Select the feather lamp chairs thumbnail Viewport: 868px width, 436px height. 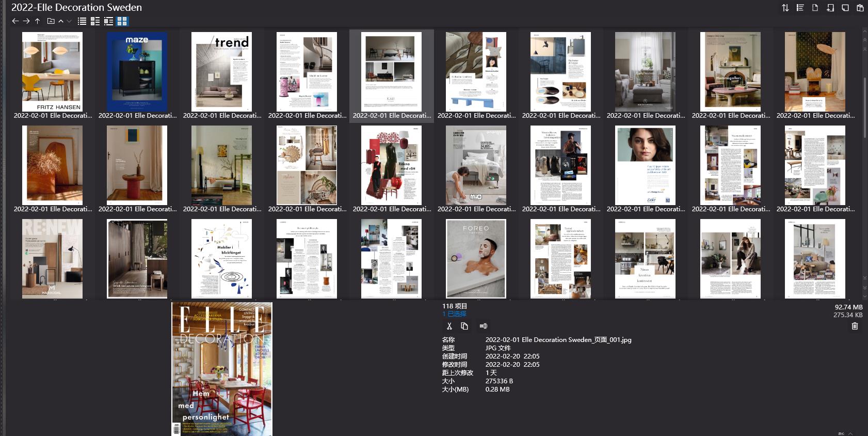(x=815, y=72)
